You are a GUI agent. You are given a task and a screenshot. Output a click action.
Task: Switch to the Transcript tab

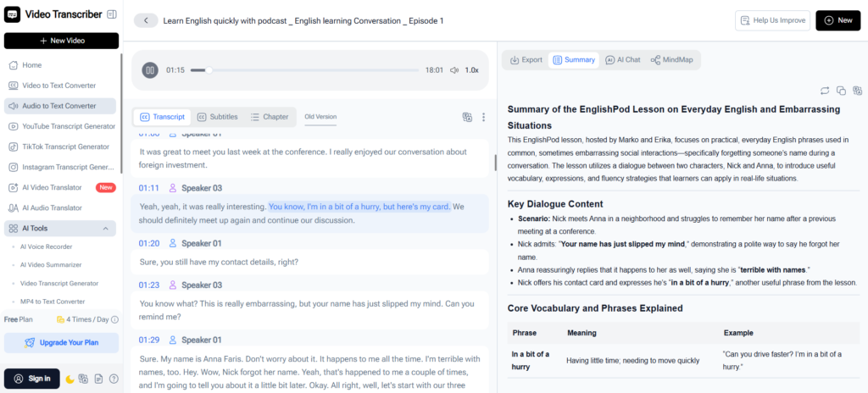point(162,117)
